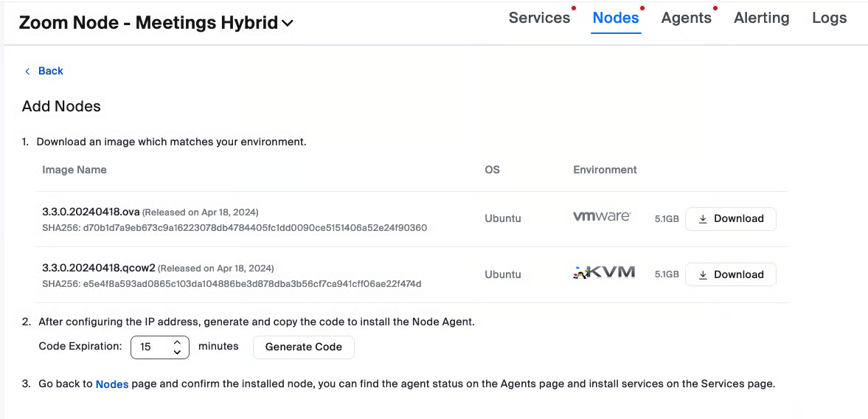The image size is (868, 419).
Task: Click the KVM environment logo
Action: (604, 273)
